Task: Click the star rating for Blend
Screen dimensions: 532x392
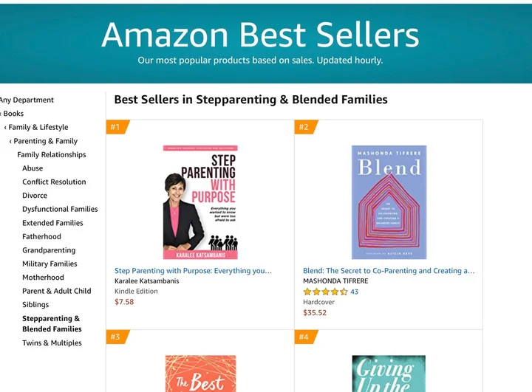Action: coord(325,292)
